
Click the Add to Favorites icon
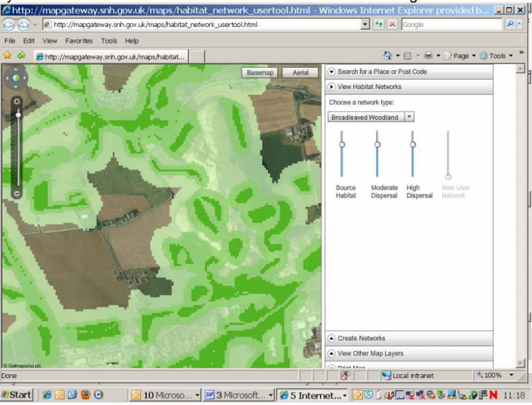(x=21, y=56)
